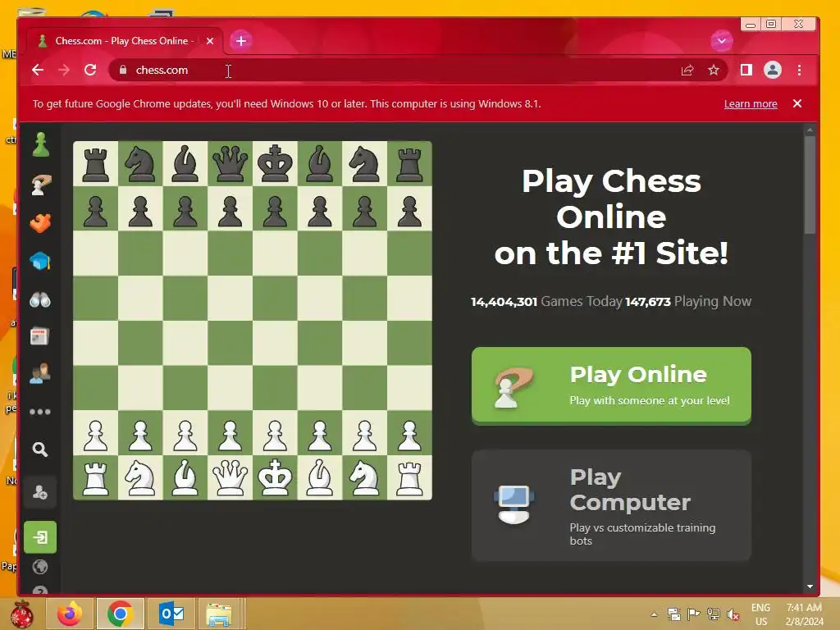This screenshot has height=630, width=840.
Task: Click the muted volume tray icon
Action: [x=733, y=614]
